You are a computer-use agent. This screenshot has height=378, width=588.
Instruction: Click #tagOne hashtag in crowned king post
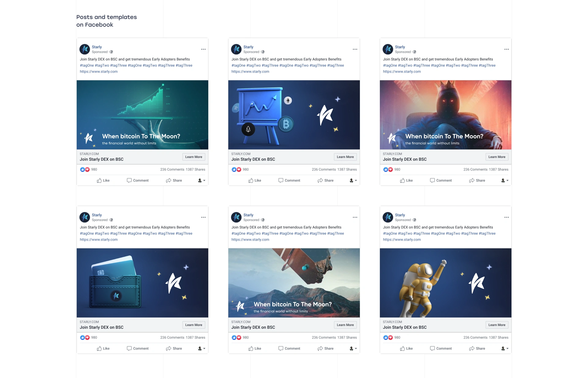coord(390,65)
